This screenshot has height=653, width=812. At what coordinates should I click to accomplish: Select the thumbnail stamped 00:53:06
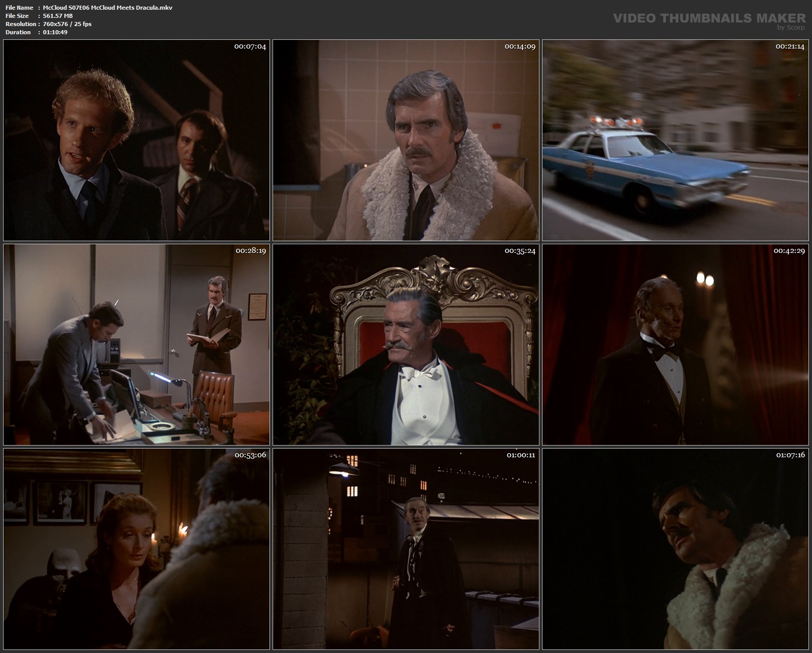click(x=137, y=549)
